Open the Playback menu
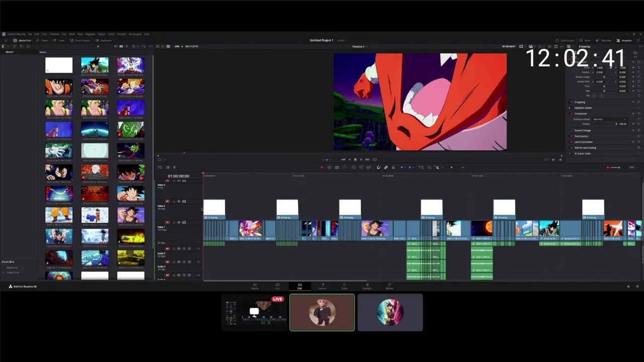The image size is (644, 362). (x=91, y=34)
